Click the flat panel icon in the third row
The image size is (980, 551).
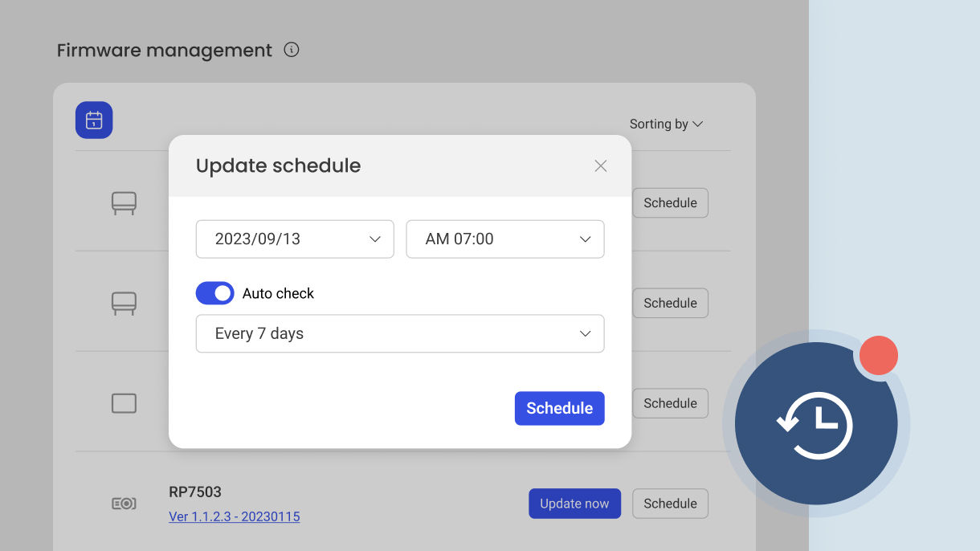(x=124, y=403)
